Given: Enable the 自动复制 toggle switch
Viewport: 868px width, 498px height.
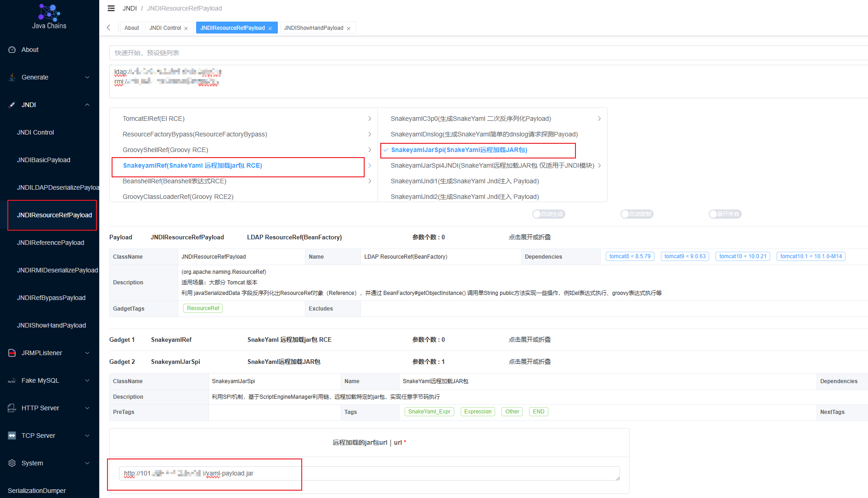Looking at the screenshot, I should (637, 214).
